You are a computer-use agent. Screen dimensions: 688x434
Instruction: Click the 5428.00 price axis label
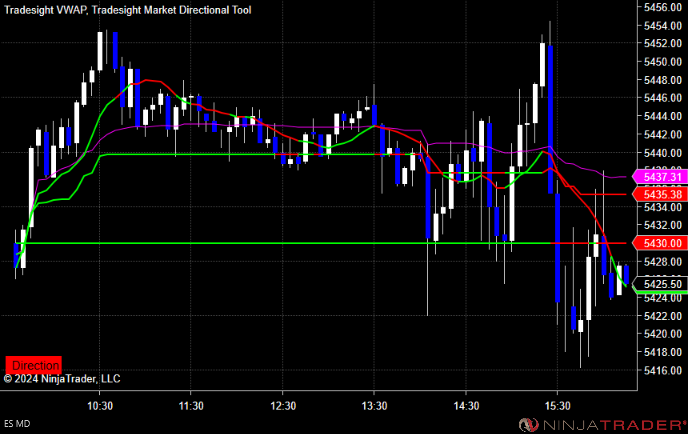[663, 262]
